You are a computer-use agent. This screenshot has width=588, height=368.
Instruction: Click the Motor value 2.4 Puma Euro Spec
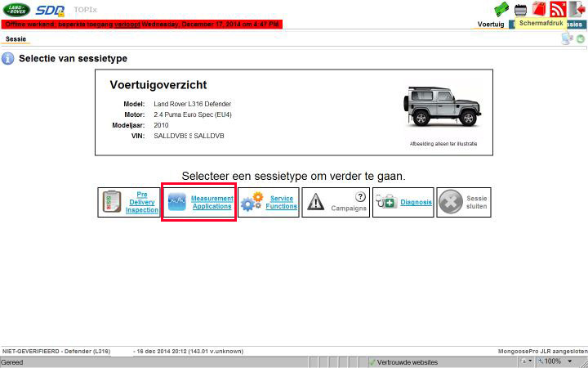193,114
